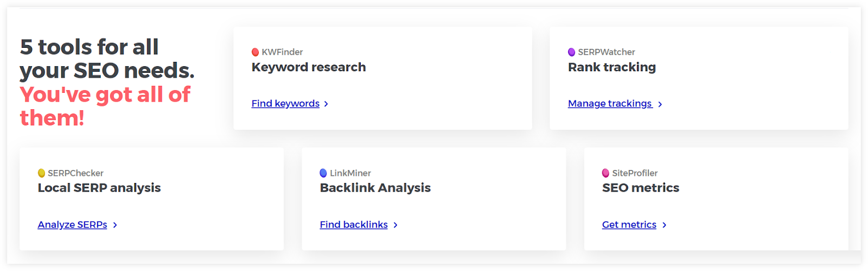Click the red KWFinder dot icon

[256, 52]
